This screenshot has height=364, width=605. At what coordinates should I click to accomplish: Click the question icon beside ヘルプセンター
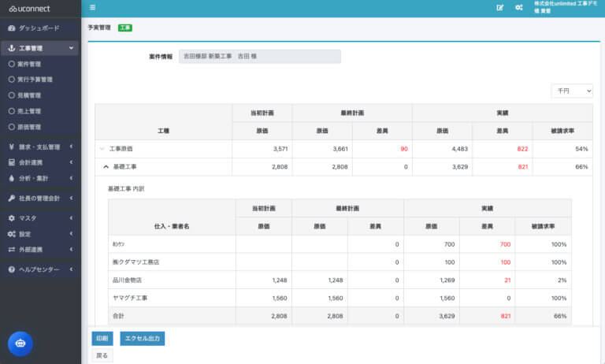pyautogui.click(x=12, y=269)
